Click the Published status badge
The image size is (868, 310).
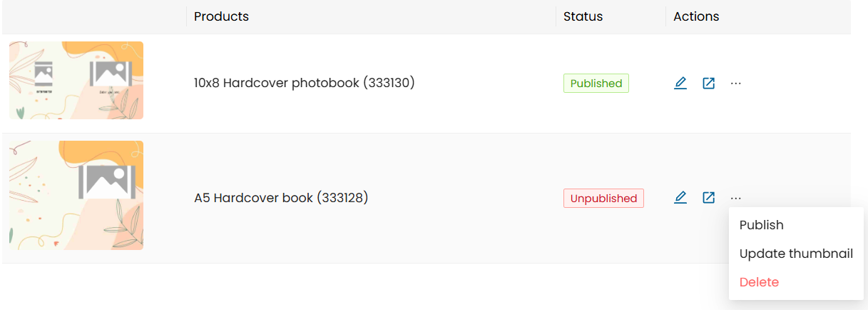(596, 84)
